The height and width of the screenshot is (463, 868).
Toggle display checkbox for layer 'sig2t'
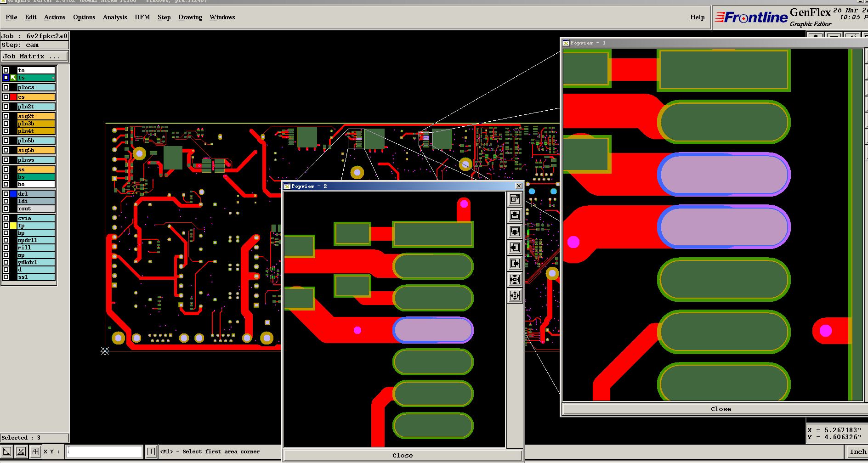point(6,116)
